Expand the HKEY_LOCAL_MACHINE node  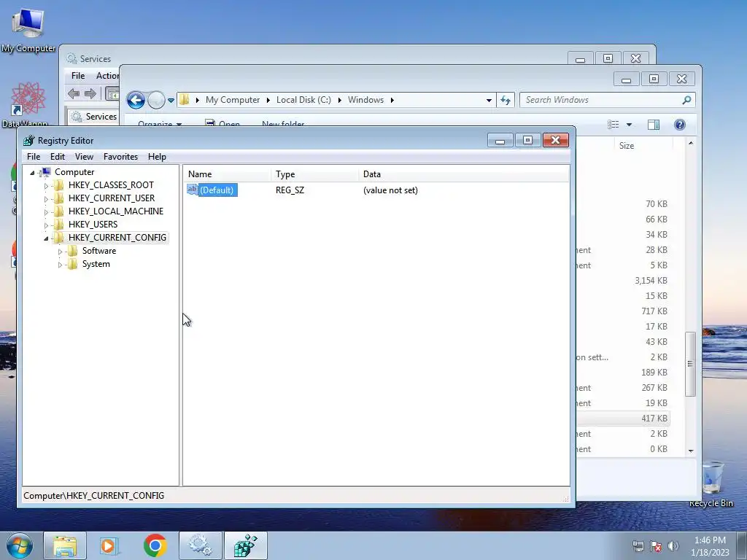tap(46, 212)
